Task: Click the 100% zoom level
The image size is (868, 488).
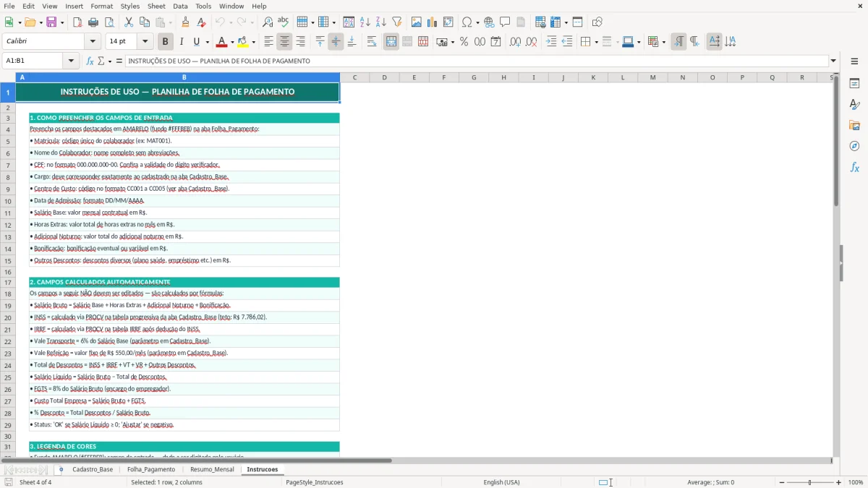Action: tap(855, 482)
